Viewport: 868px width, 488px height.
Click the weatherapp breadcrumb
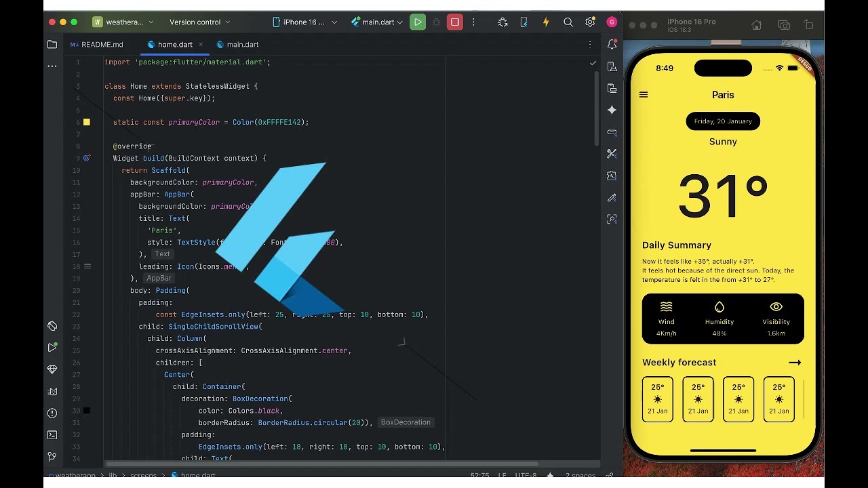click(73, 476)
